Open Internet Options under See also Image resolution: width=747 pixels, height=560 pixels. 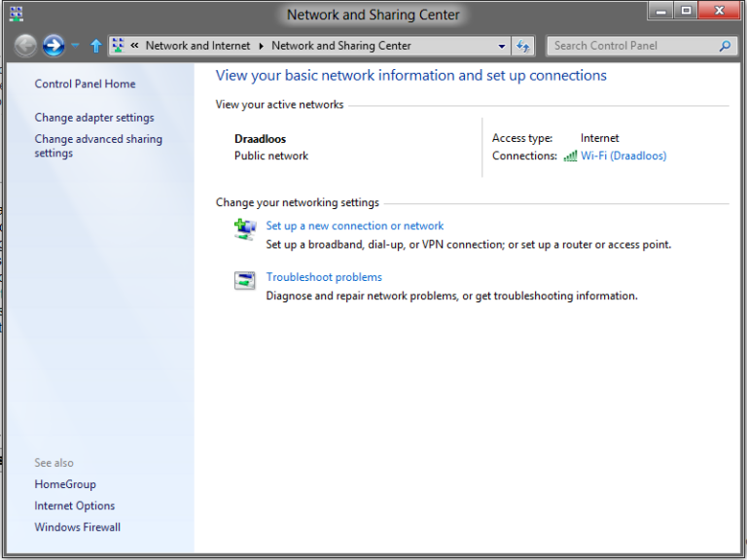(x=74, y=506)
